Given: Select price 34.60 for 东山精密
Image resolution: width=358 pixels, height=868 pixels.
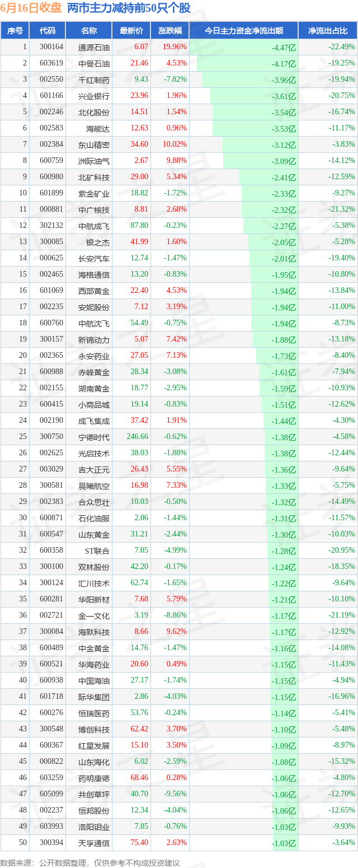Looking at the screenshot, I should click(x=139, y=144).
